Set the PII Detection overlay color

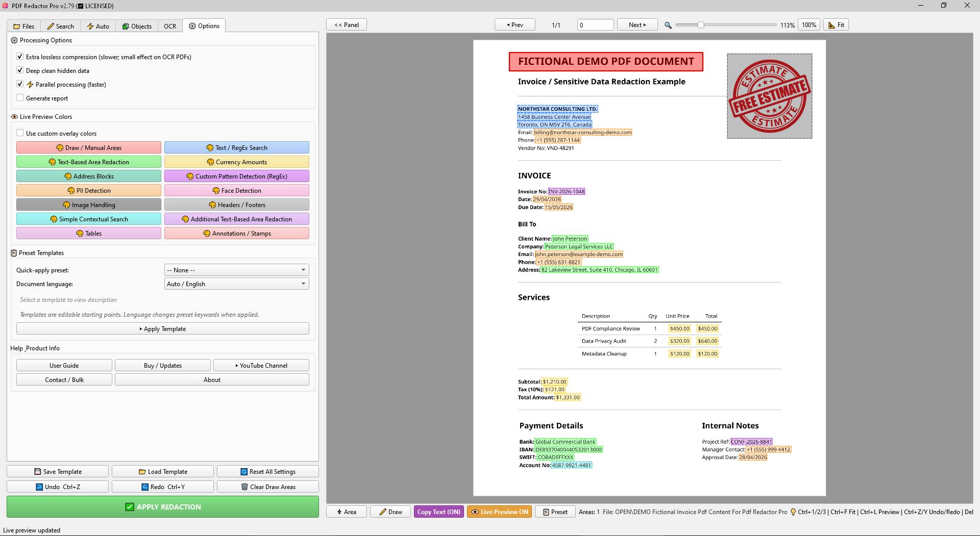point(89,191)
